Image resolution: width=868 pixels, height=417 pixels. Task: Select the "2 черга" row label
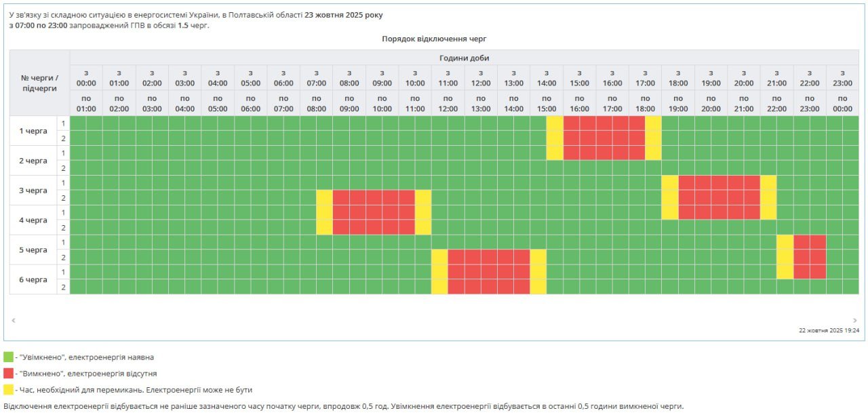[33, 161]
